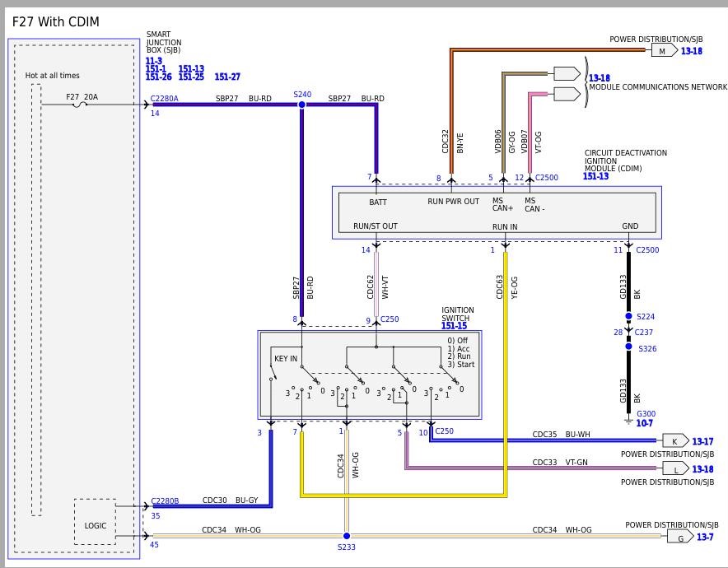This screenshot has height=568, width=728.
Task: Select the S224 splice dot
Action: click(x=628, y=316)
